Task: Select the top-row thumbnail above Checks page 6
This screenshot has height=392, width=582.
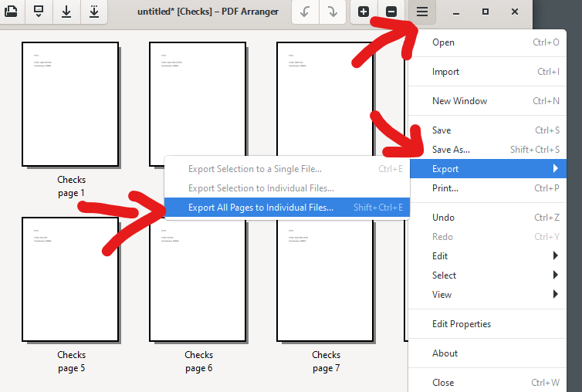Action: click(x=198, y=98)
